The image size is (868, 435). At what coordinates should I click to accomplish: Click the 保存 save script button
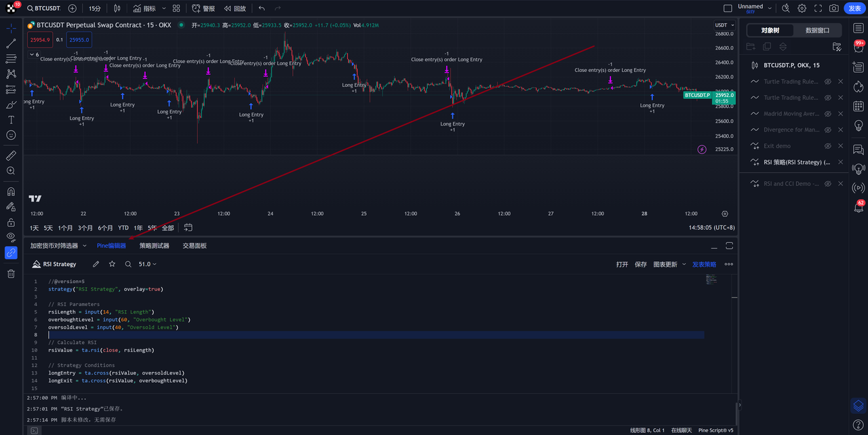(640, 264)
